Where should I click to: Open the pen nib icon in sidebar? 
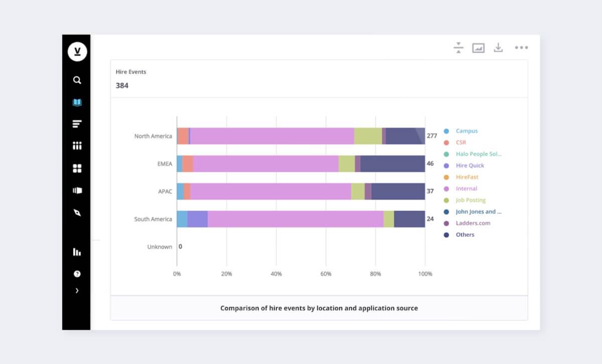pos(77,213)
